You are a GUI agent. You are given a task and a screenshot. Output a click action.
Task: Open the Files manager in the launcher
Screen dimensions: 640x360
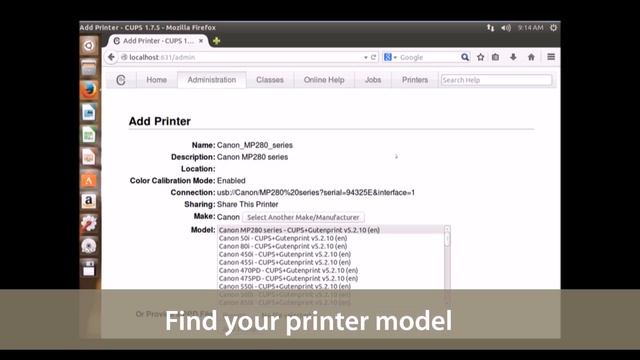(x=89, y=67)
